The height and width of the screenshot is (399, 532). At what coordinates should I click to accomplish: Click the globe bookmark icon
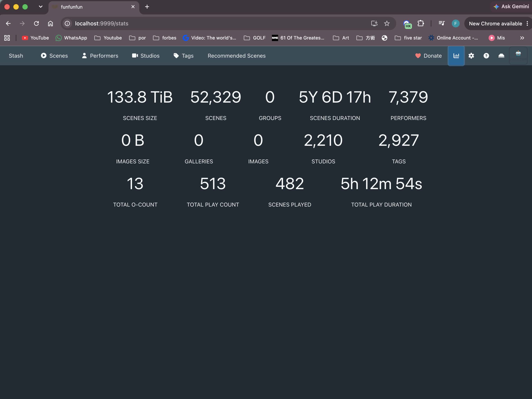point(384,38)
